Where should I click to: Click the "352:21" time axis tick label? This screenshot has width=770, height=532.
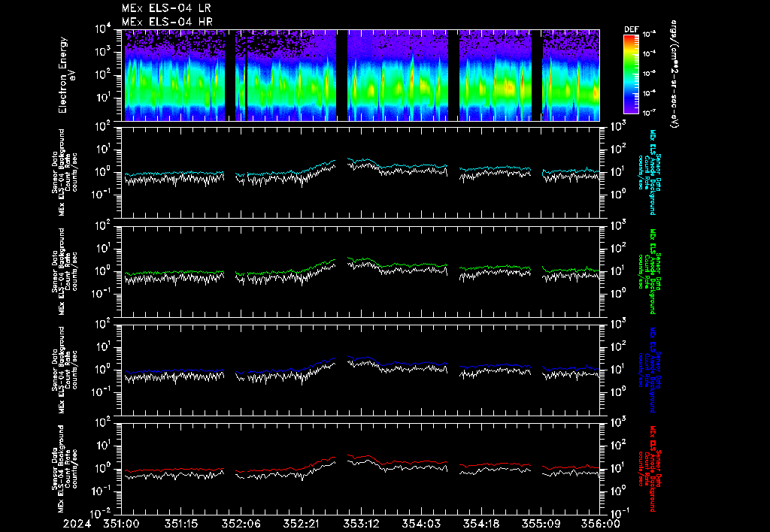tap(302, 524)
